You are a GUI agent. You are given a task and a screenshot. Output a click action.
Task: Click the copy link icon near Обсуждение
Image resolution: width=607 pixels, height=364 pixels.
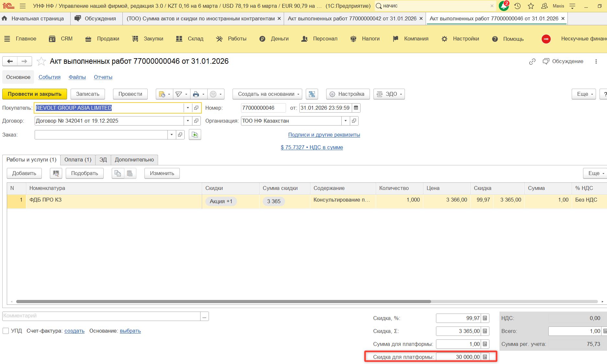(x=532, y=61)
